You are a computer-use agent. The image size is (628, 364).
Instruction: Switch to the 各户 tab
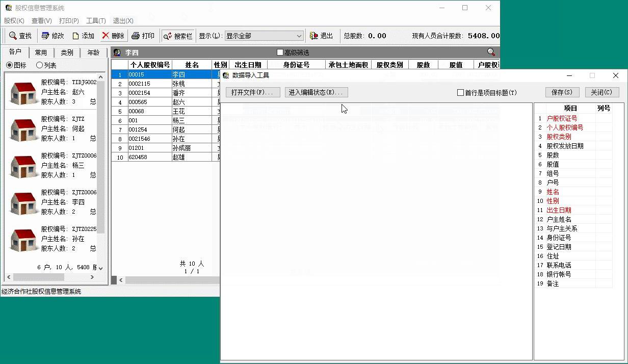[x=15, y=52]
